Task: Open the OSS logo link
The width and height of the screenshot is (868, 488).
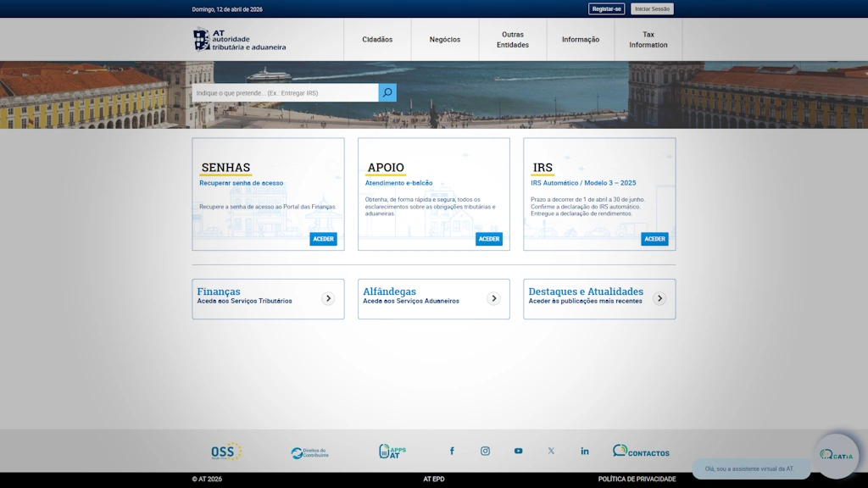Action: pos(226,452)
